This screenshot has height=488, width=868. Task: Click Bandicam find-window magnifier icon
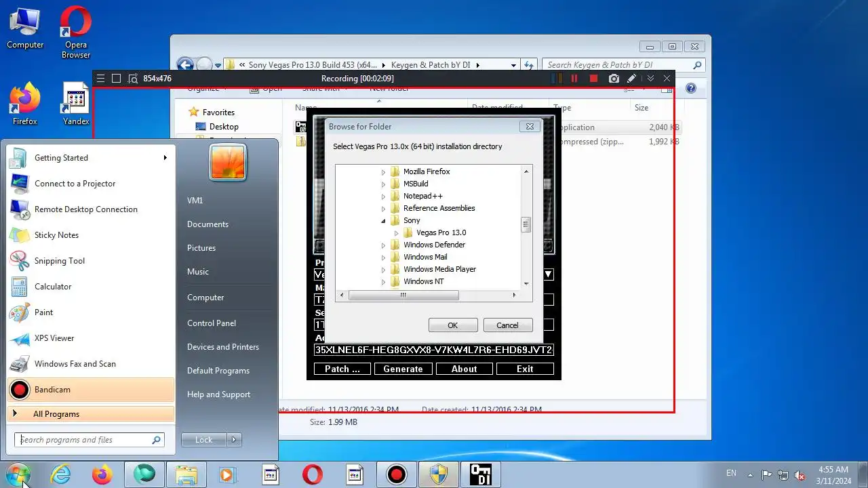pos(133,79)
